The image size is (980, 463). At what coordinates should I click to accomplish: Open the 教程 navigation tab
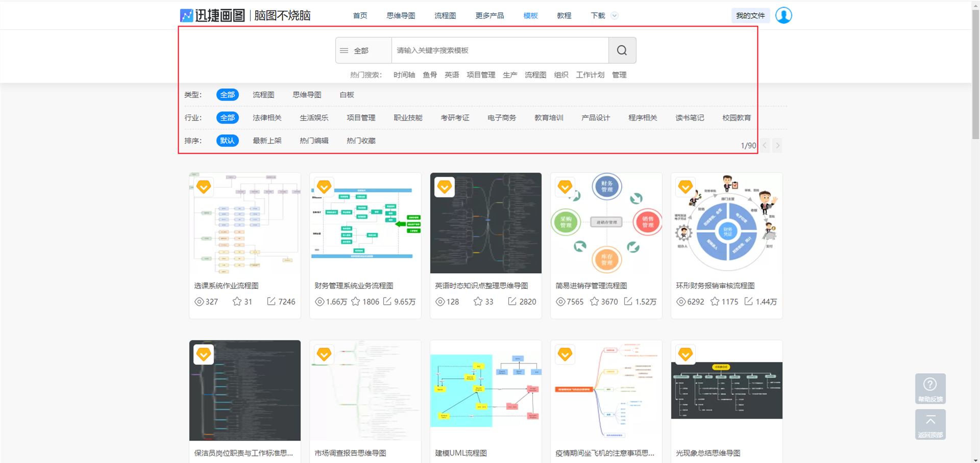pos(564,15)
